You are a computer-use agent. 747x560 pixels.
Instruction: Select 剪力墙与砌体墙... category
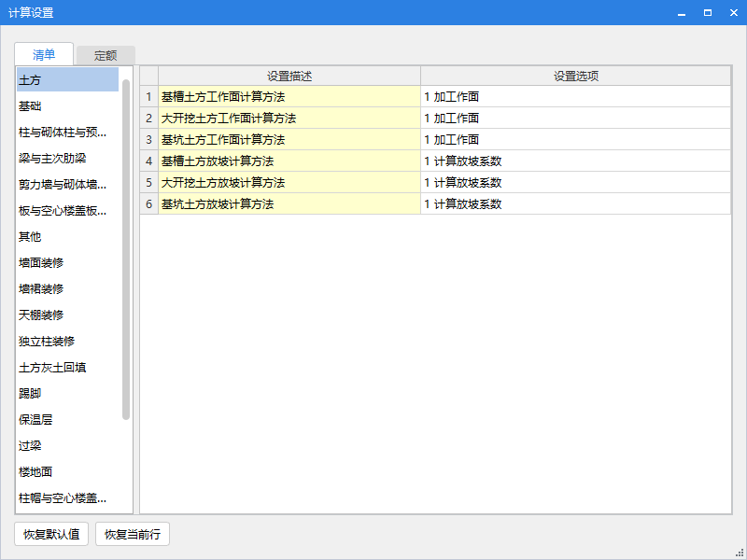pyautogui.click(x=67, y=184)
